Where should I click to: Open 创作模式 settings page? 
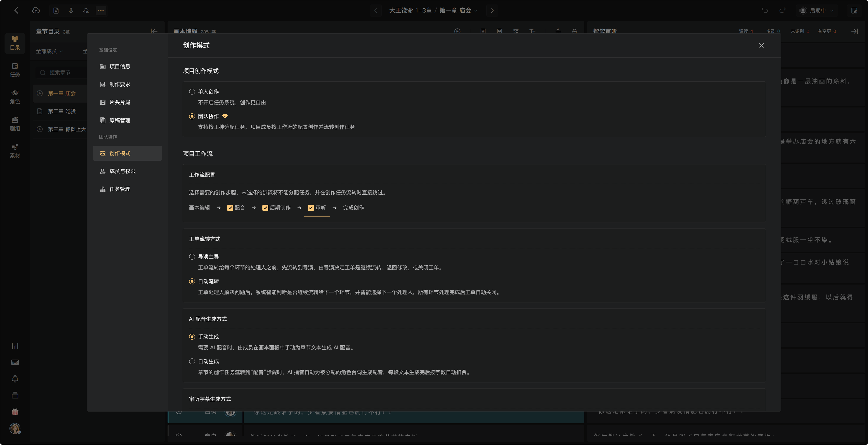tap(127, 153)
